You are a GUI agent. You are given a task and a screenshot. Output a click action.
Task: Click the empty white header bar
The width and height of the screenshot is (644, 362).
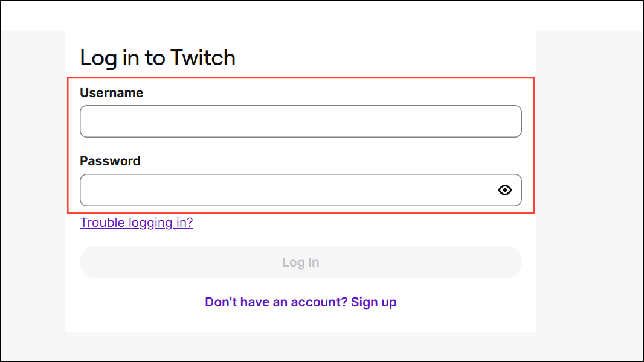pos(322,16)
